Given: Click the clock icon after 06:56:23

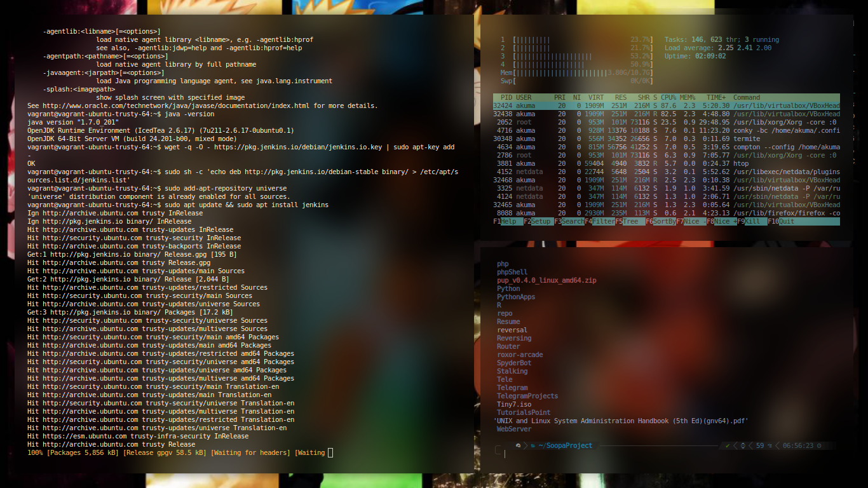Looking at the screenshot, I should [x=820, y=446].
